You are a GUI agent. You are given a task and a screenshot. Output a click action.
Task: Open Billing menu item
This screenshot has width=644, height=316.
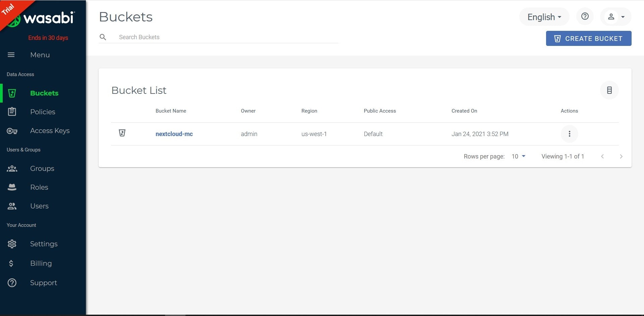pyautogui.click(x=43, y=263)
